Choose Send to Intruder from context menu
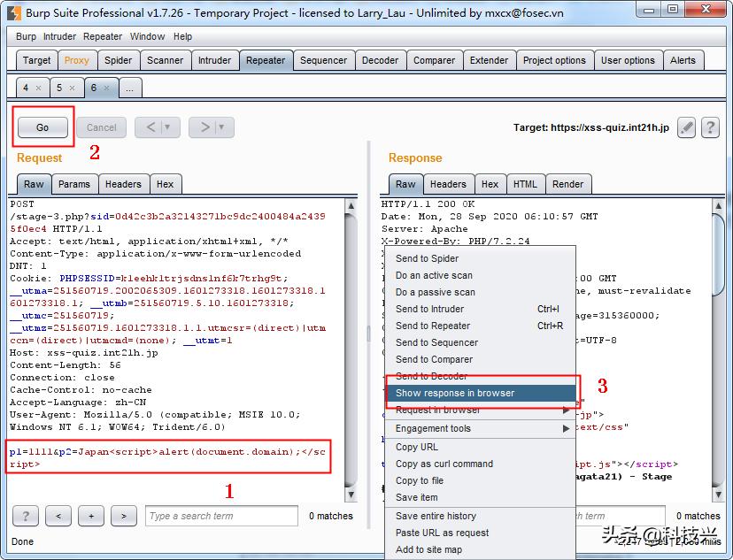Image resolution: width=733 pixels, height=560 pixels. 429,309
